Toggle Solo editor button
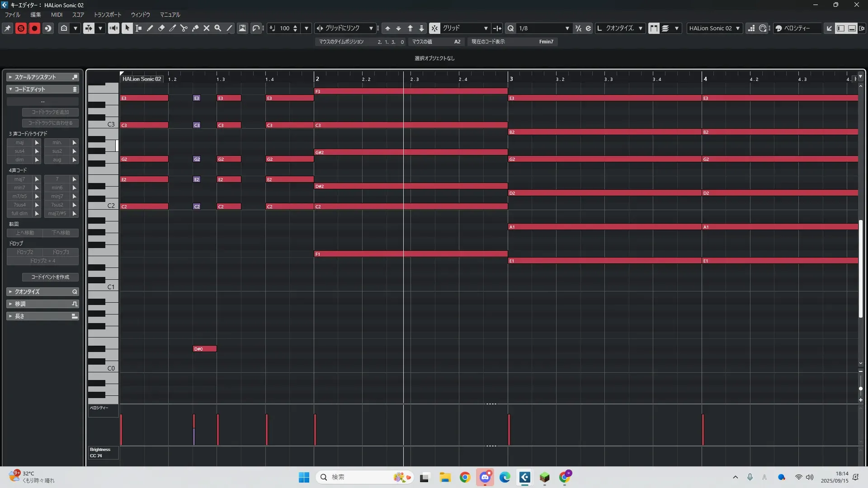This screenshot has height=488, width=868. tap(21, 28)
